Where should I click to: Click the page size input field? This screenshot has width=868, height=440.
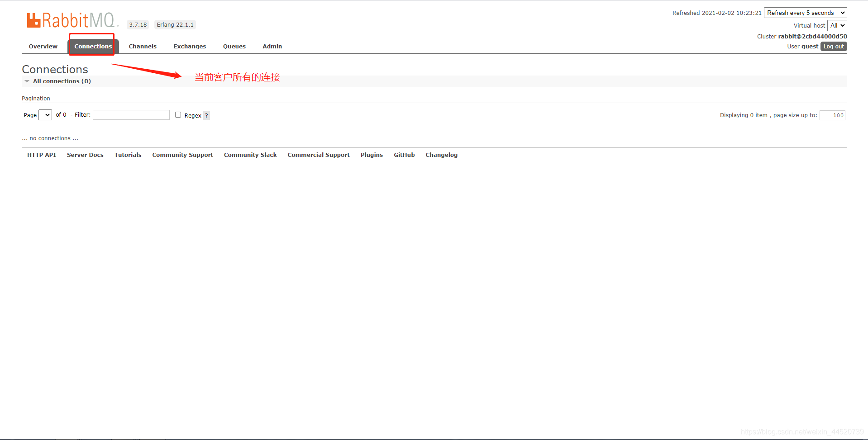pyautogui.click(x=832, y=115)
